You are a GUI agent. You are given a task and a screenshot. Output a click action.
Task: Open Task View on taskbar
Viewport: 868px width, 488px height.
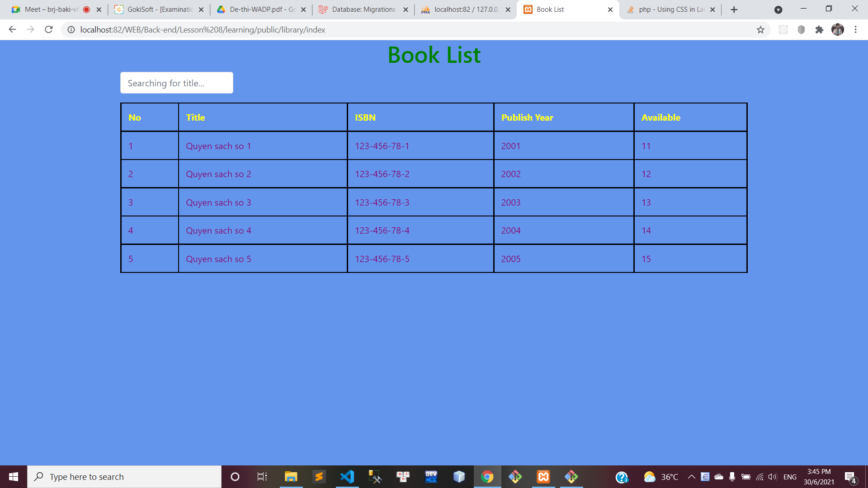point(262,477)
